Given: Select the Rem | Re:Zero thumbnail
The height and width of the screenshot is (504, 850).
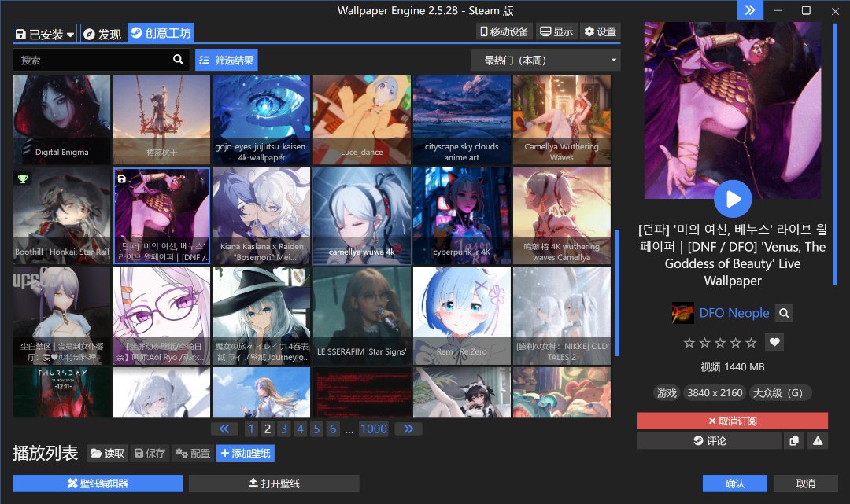Looking at the screenshot, I should point(462,315).
